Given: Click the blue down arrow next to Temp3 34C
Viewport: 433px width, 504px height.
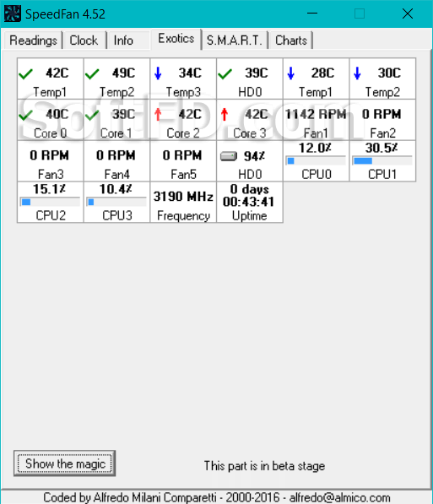Looking at the screenshot, I should click(x=158, y=73).
